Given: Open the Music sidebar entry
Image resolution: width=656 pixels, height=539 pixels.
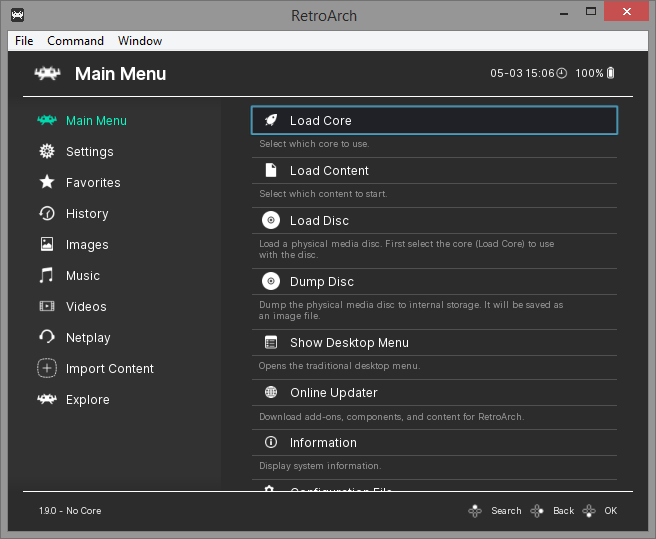Looking at the screenshot, I should 83,275.
